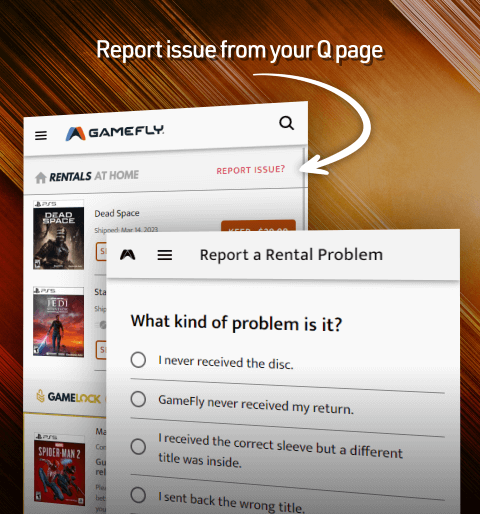Choose 'correct sleeve but a different title' option
The width and height of the screenshot is (480, 514).
138,447
